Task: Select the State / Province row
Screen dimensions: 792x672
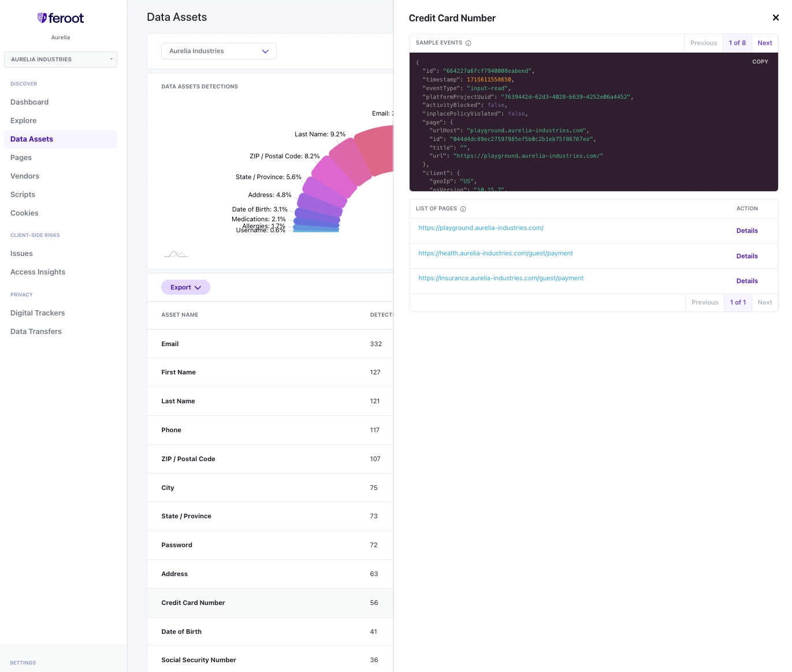Action: click(x=270, y=517)
